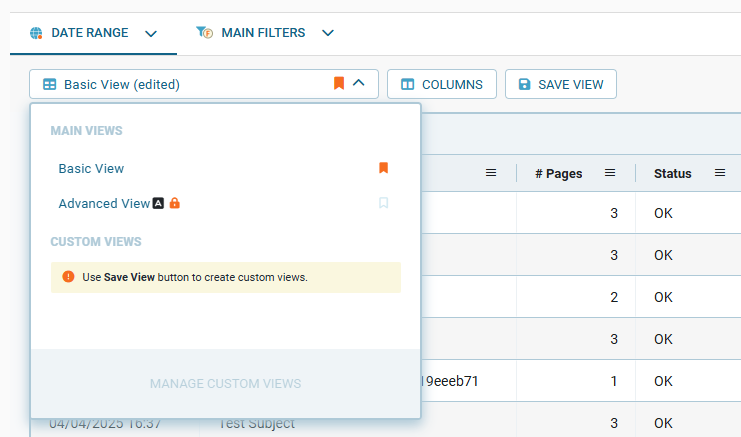Click the globe icon beside Date Range
741x437 pixels.
[37, 33]
